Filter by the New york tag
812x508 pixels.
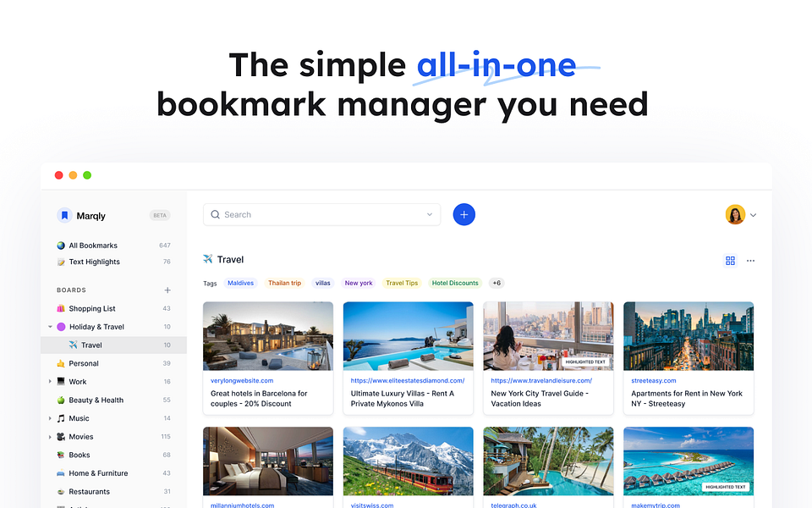359,283
